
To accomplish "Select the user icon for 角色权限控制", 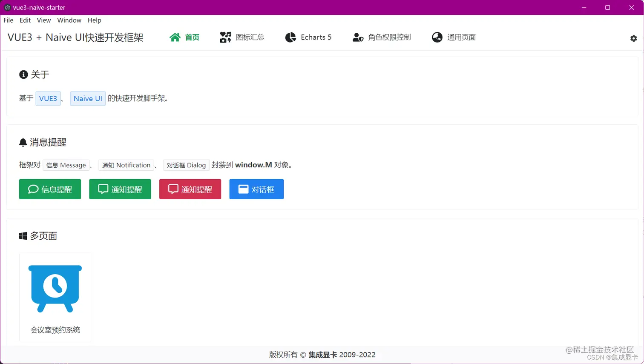I will pyautogui.click(x=358, y=37).
